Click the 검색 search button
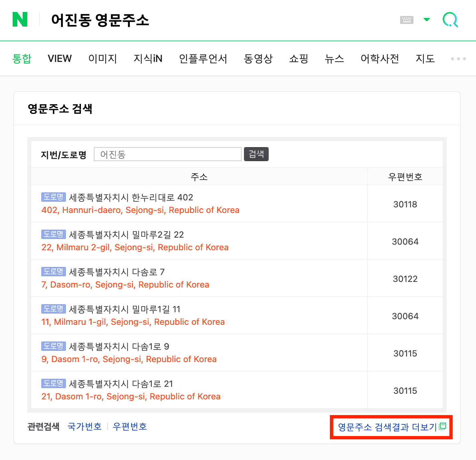This screenshot has height=460, width=476. pos(256,154)
